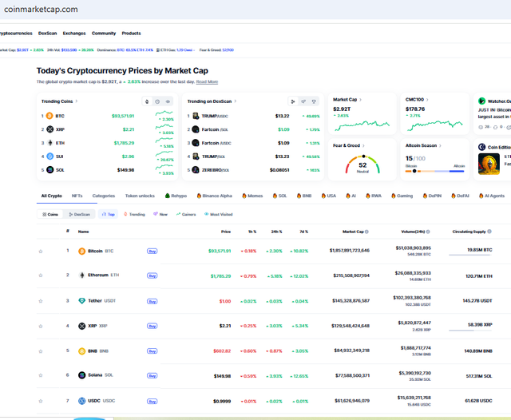Select first icon in Trending on DexScan toggle
511x420 pixels.
293,101
